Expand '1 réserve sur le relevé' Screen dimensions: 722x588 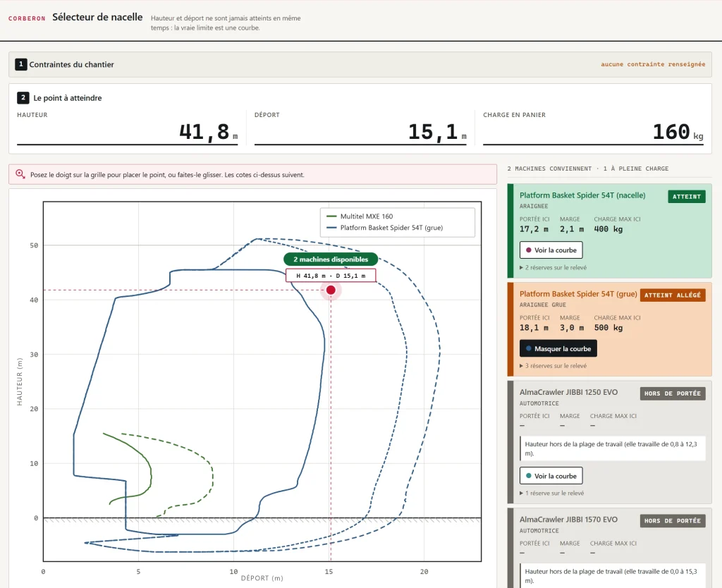[551, 493]
